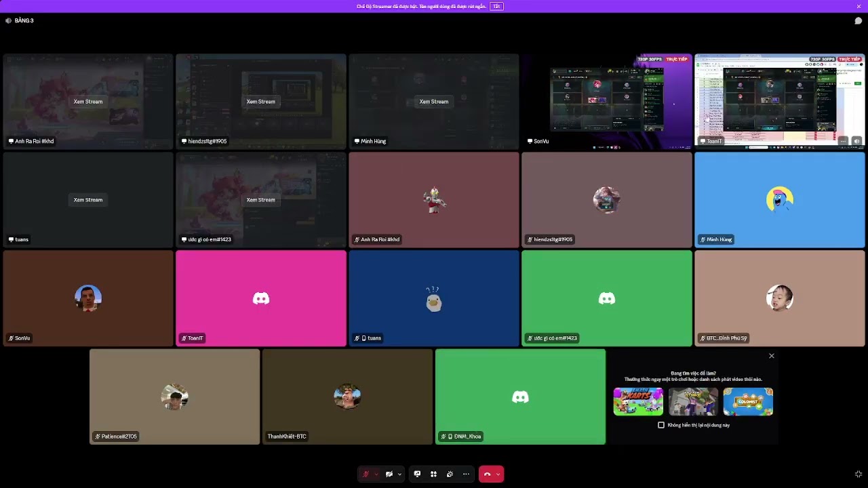This screenshot has width=868, height=488.
Task: Launch the Strike game activity thumbnail
Action: (x=693, y=401)
